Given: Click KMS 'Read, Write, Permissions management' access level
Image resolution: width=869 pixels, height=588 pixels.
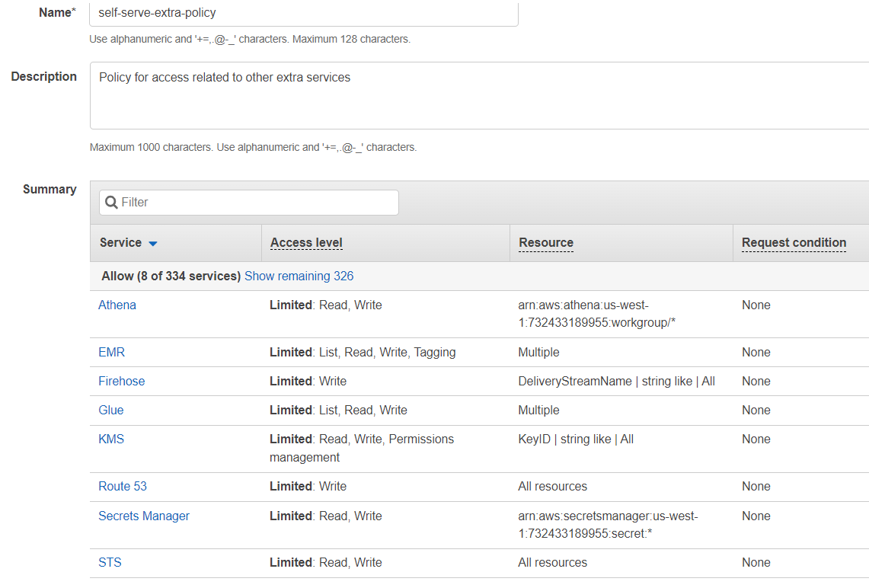Looking at the screenshot, I should [x=361, y=448].
